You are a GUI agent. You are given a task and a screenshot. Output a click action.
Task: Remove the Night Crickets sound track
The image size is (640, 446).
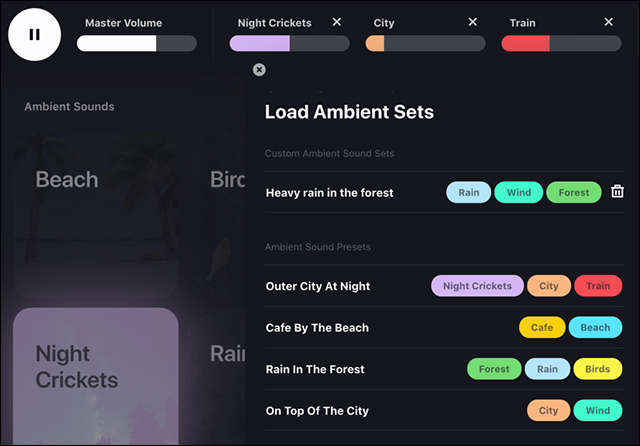pyautogui.click(x=336, y=22)
